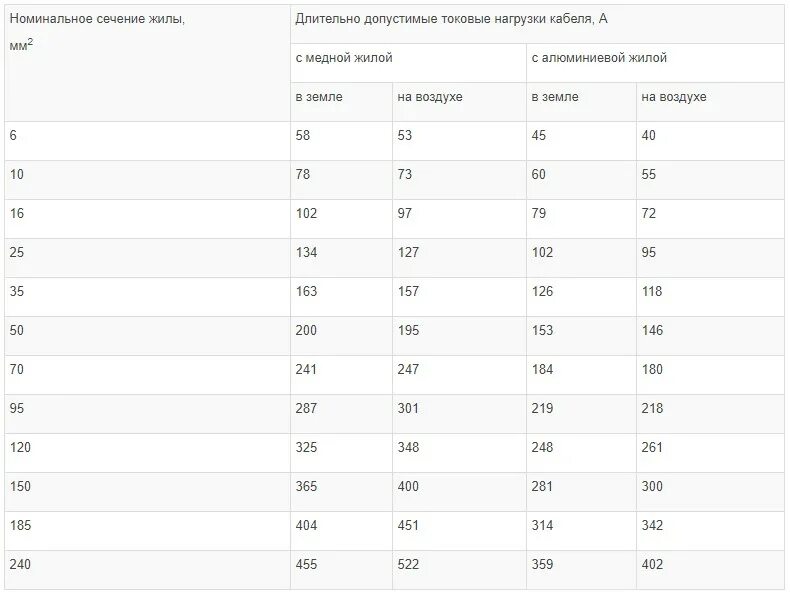Select the 'Длительно допустимые токовые нагрузки кабеля, А' header
Screen dimensions: 790x600
pos(537,24)
